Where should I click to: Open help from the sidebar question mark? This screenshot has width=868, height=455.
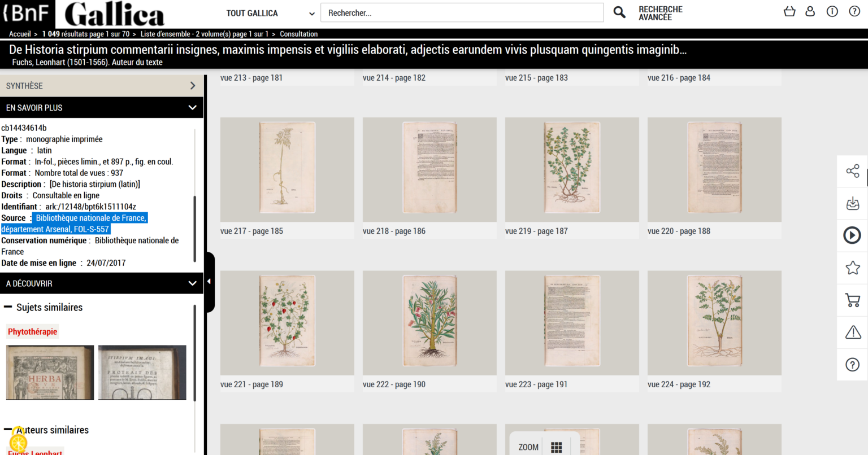point(852,364)
